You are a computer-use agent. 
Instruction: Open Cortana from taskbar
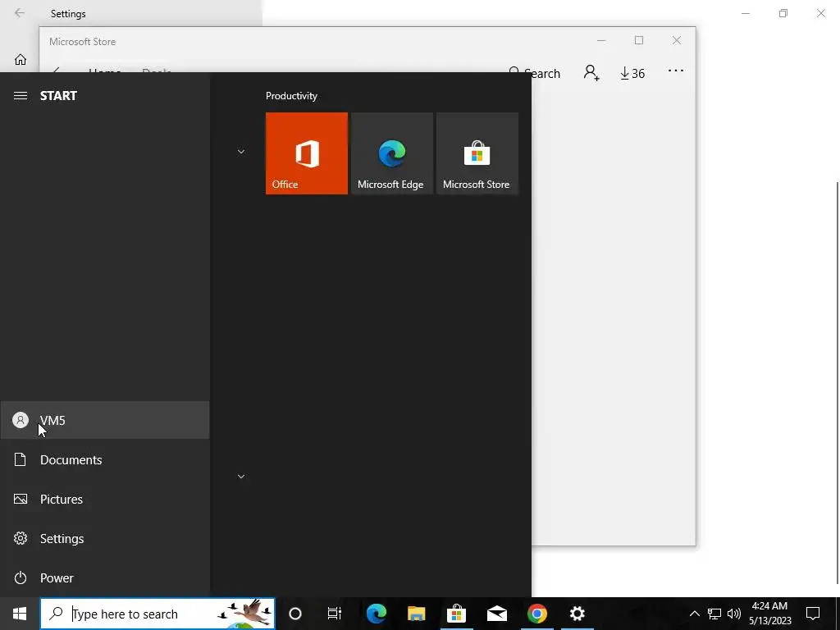295,614
